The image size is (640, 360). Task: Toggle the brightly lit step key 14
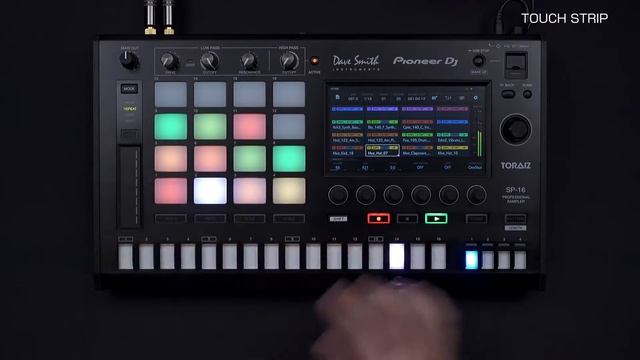point(396,256)
